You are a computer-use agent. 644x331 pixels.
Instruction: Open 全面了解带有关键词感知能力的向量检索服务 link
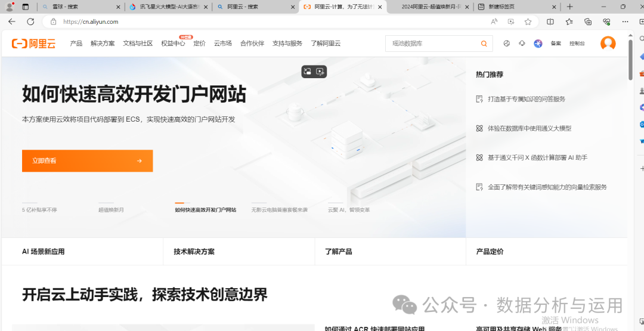click(x=547, y=187)
